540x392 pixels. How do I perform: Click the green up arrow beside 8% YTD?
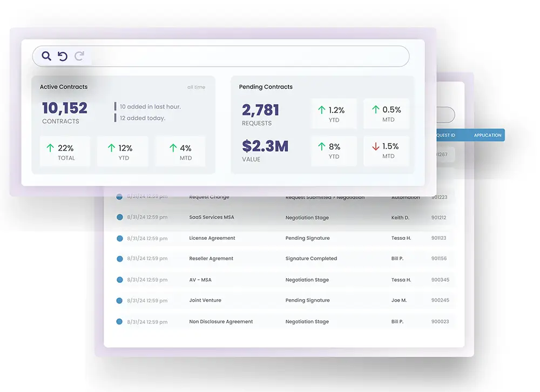tap(322, 146)
